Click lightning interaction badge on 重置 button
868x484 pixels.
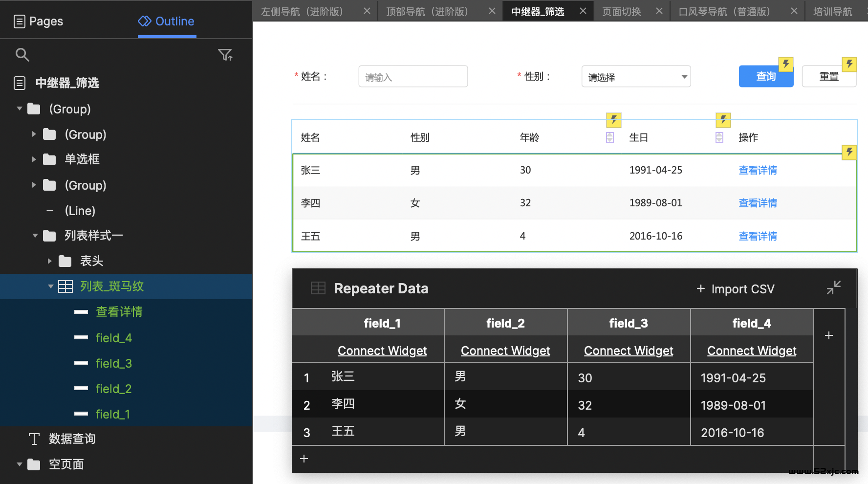coord(849,64)
